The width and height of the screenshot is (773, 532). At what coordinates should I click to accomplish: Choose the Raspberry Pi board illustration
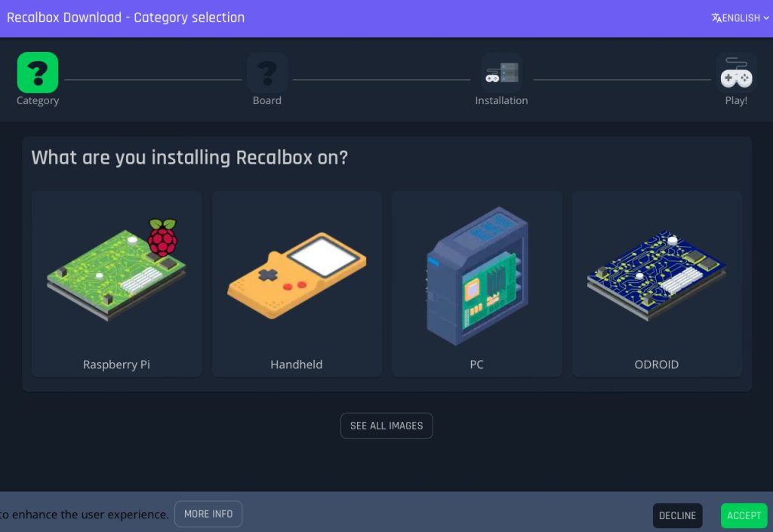(x=117, y=270)
